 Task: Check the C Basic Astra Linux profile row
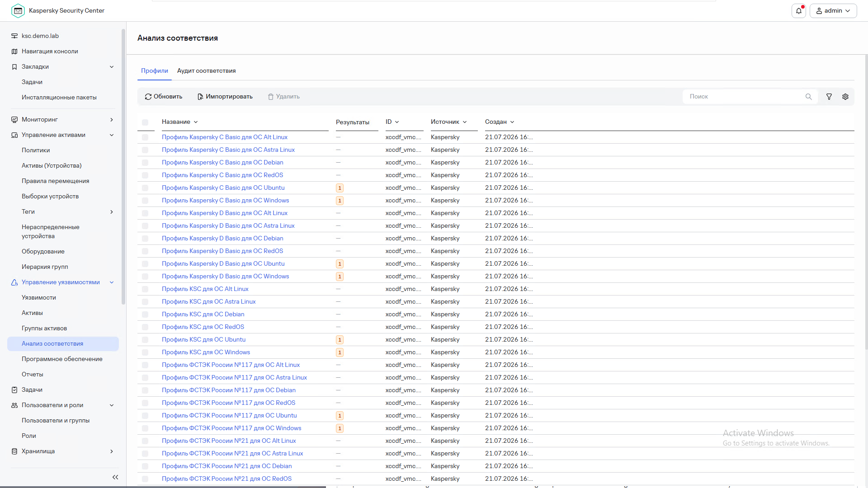click(145, 150)
